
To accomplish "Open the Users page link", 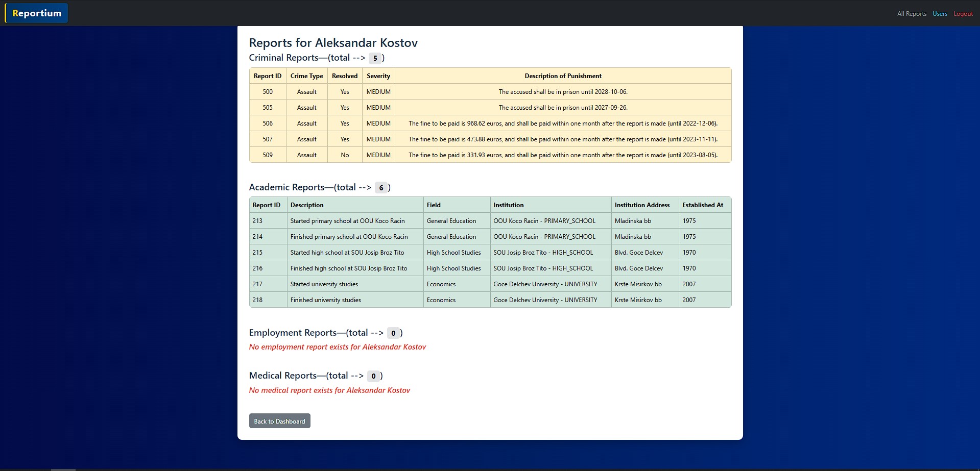I will 940,14.
